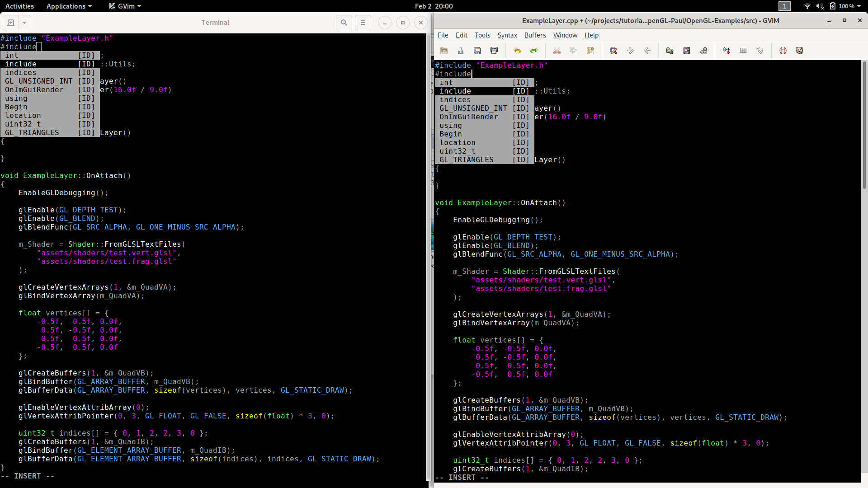Select 'indices' in GVim completion popup
Image resolution: width=868 pixels, height=488 pixels.
click(455, 100)
